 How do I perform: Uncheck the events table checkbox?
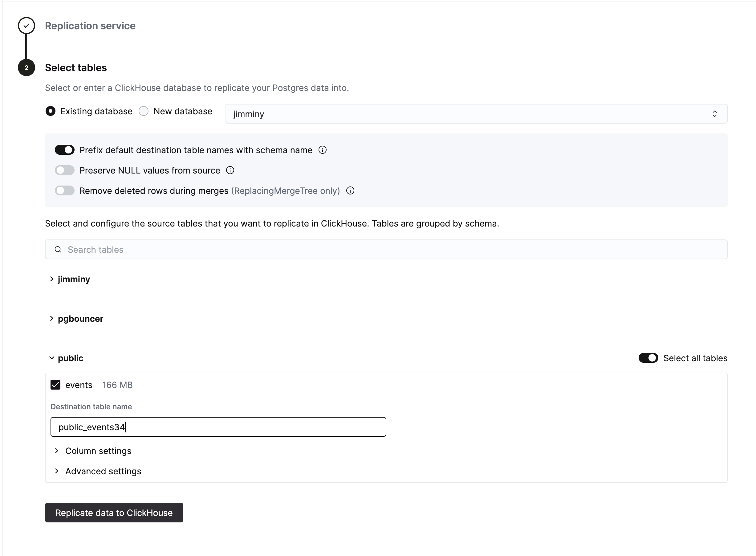coord(55,385)
